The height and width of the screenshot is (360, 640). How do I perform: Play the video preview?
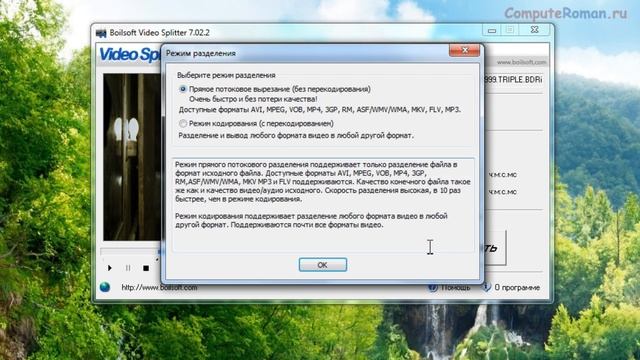coord(109,268)
